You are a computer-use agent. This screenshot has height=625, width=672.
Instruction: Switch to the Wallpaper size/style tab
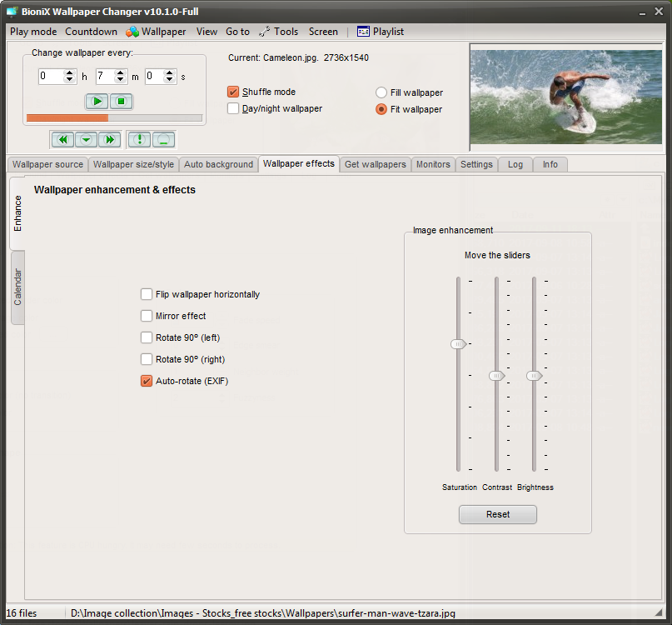(x=134, y=165)
